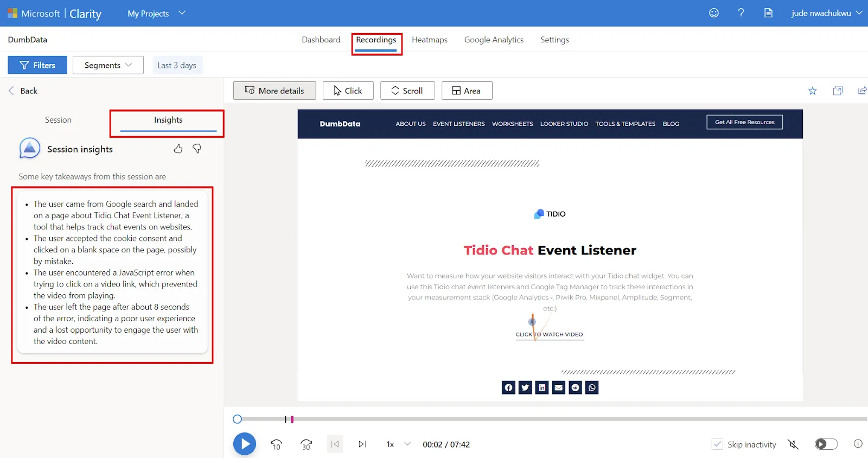This screenshot has height=458, width=868.
Task: Open the Settings tab
Action: click(x=554, y=40)
